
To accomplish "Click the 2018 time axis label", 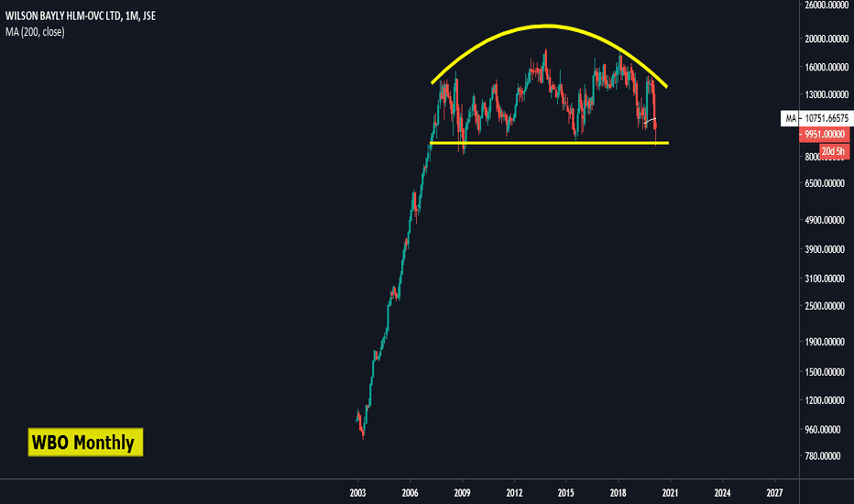I will tap(619, 493).
